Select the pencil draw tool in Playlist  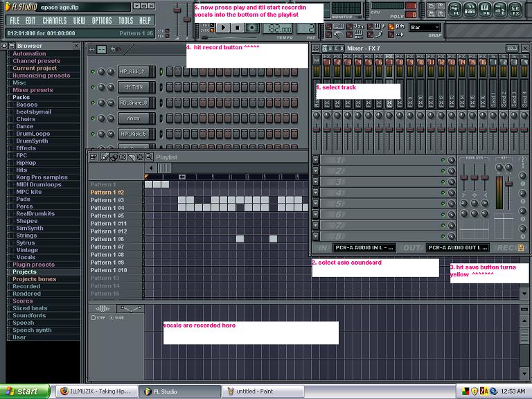point(105,157)
